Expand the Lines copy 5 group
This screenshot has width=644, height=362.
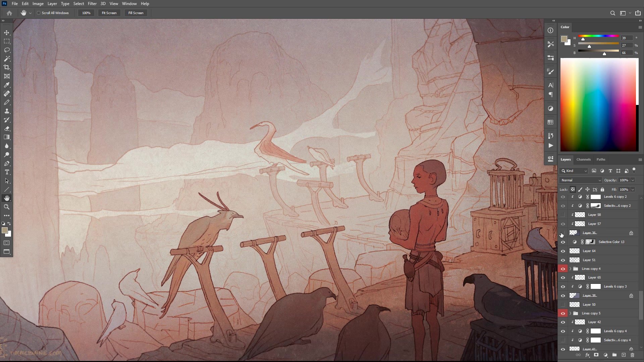pos(570,313)
